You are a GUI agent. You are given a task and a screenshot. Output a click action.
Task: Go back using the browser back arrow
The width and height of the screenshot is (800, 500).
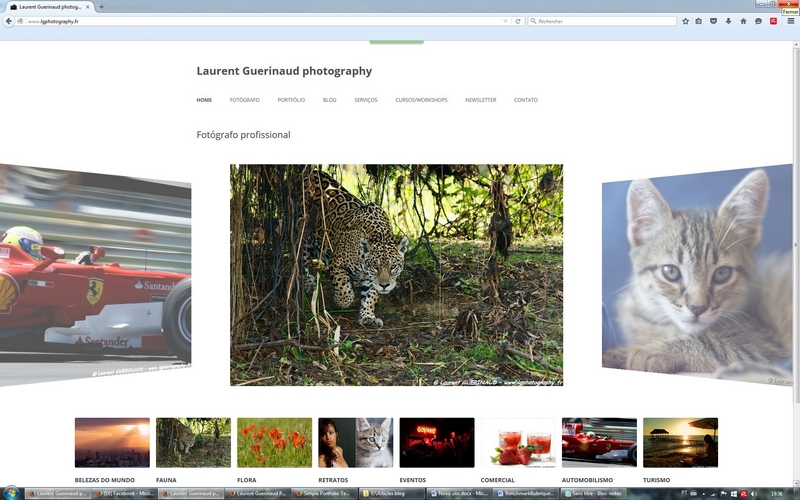pos(9,21)
